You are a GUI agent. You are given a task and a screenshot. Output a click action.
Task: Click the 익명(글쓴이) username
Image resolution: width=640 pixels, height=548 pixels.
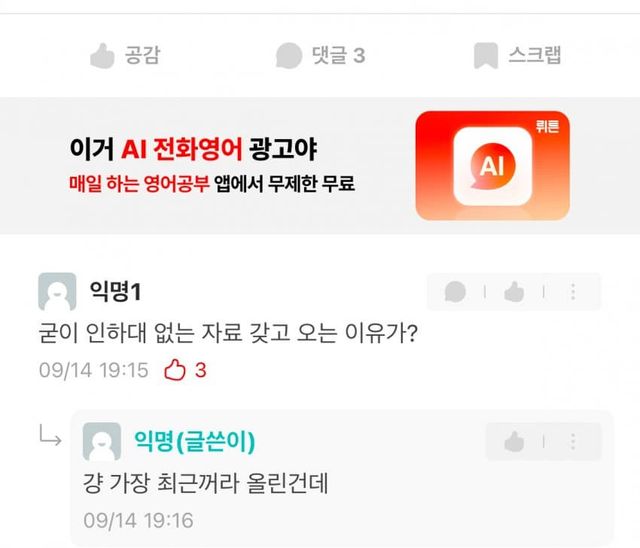pos(195,441)
